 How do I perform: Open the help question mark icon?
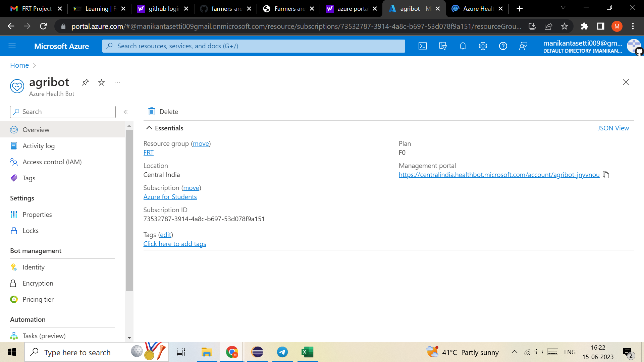[503, 46]
